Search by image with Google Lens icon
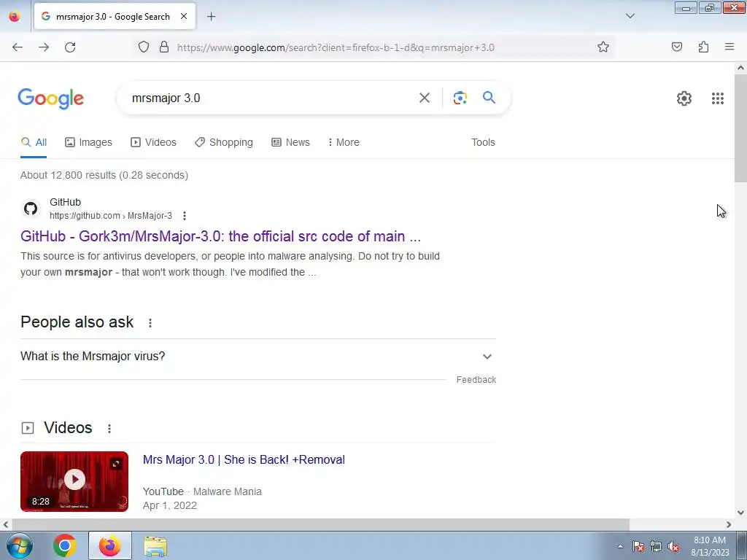 [460, 98]
